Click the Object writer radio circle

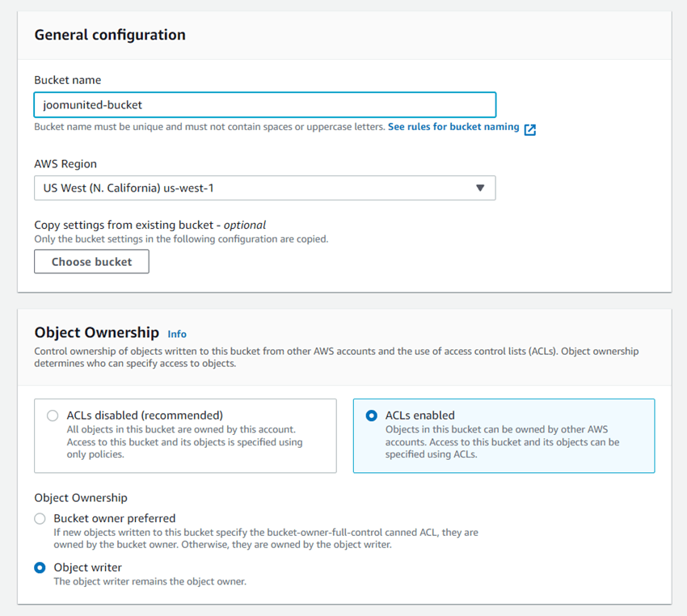click(x=40, y=567)
